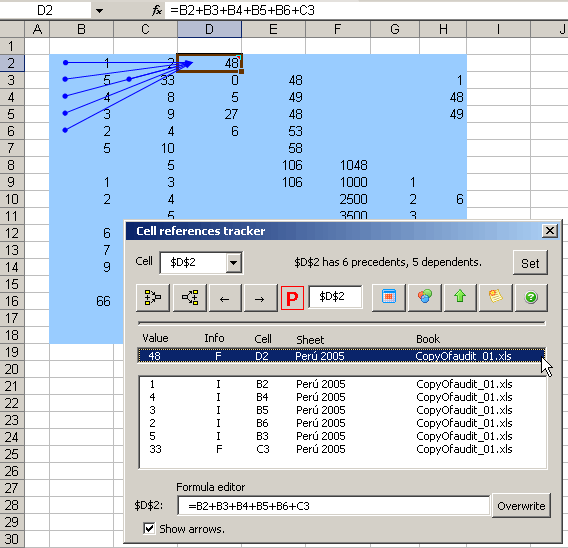Uncheck the Show arrows checkbox
This screenshot has height=548, width=568.
[149, 528]
